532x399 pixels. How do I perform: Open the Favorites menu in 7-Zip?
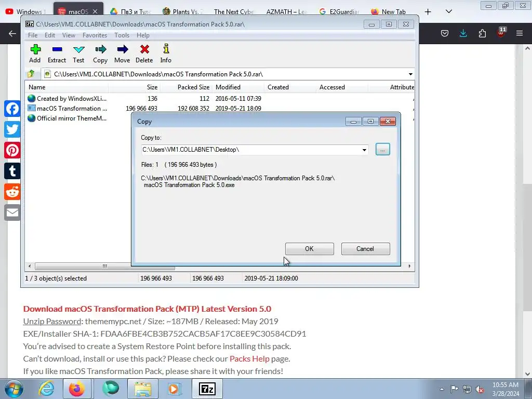tap(95, 35)
